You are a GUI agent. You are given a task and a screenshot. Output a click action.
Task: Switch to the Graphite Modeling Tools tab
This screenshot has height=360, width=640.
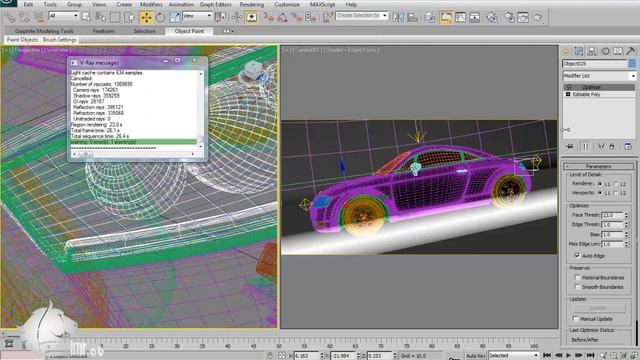point(44,31)
